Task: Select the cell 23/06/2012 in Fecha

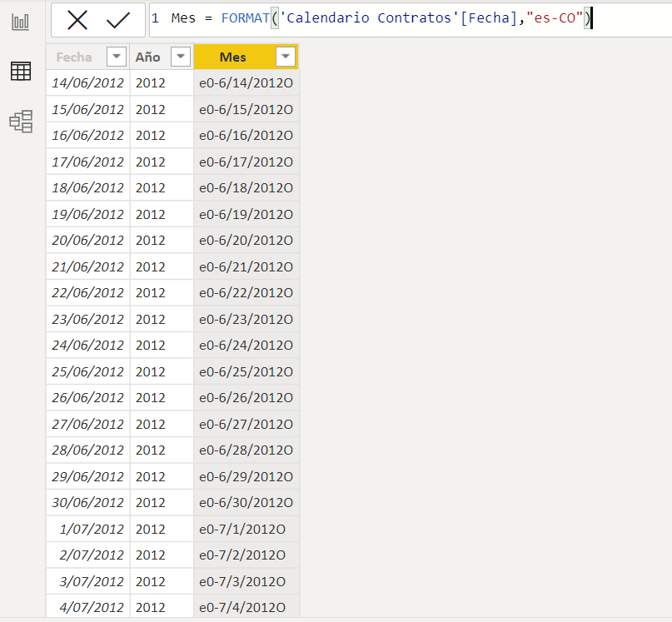Action: coord(87,319)
